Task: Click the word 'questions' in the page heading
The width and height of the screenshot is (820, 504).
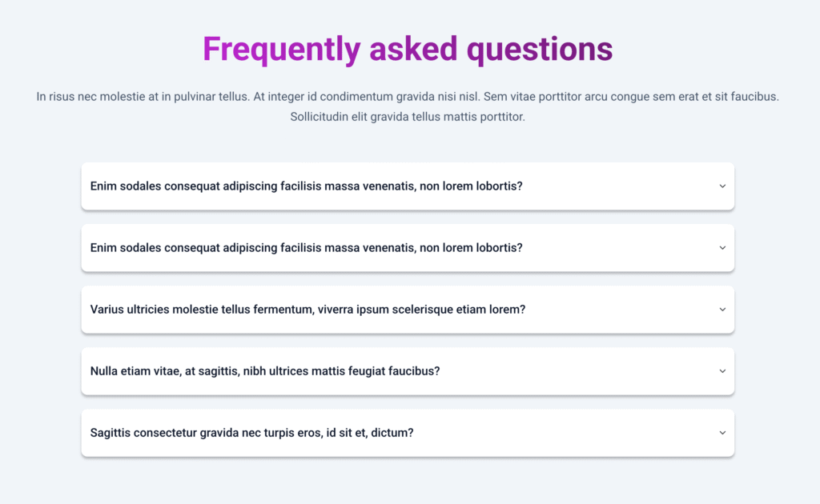Action: [x=540, y=49]
